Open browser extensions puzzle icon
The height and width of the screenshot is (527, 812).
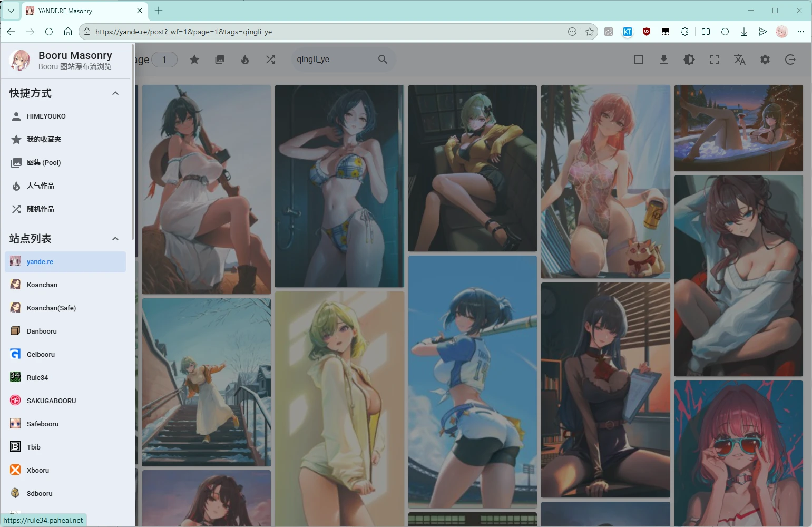684,32
